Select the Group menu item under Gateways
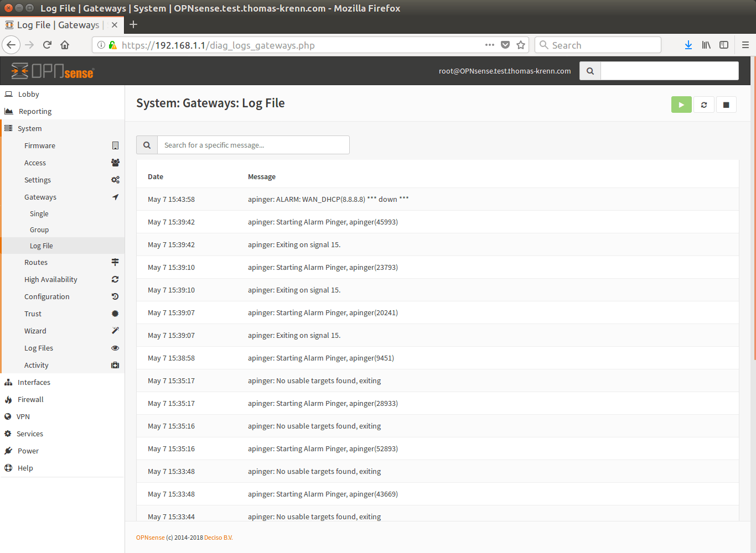 pos(39,229)
